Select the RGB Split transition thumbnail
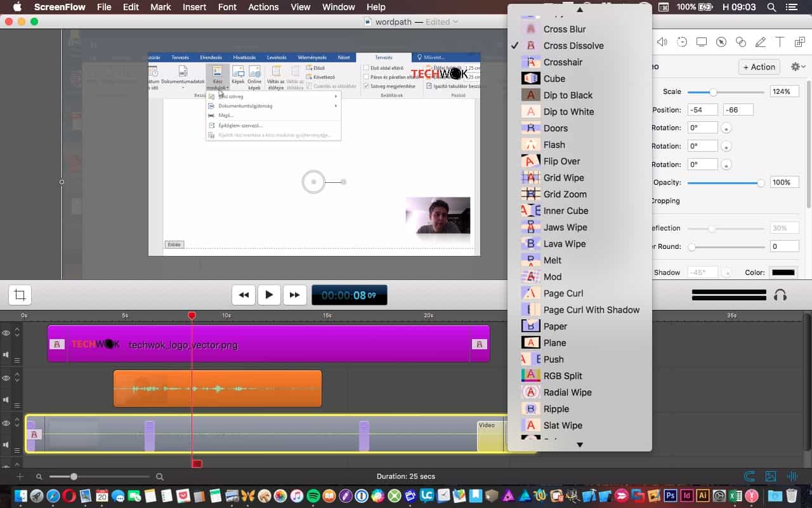This screenshot has width=812, height=508. click(x=530, y=376)
